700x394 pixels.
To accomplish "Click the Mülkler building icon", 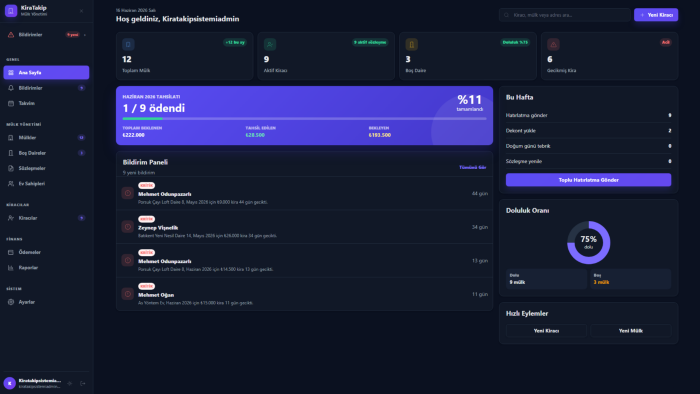I will pyautogui.click(x=11, y=137).
